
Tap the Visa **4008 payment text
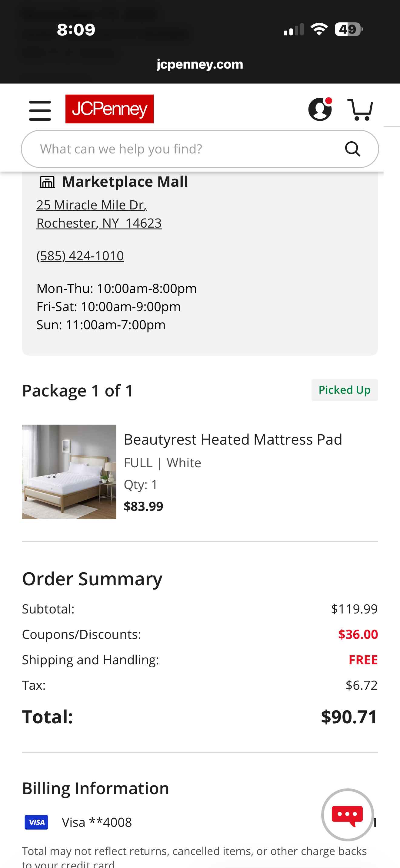[97, 822]
